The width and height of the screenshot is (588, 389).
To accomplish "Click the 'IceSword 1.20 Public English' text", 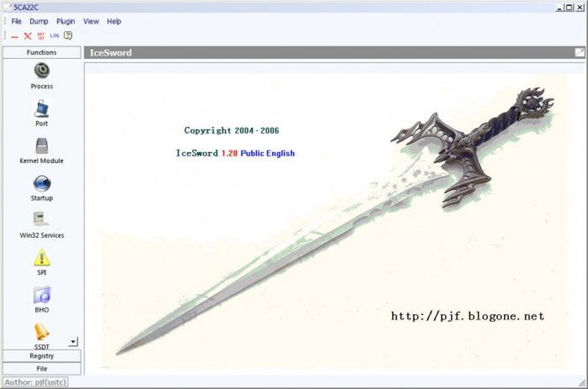I will [236, 153].
